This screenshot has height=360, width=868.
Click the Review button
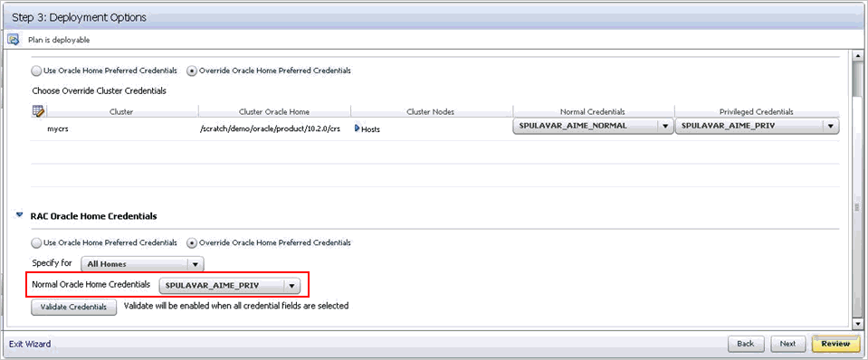coord(835,344)
